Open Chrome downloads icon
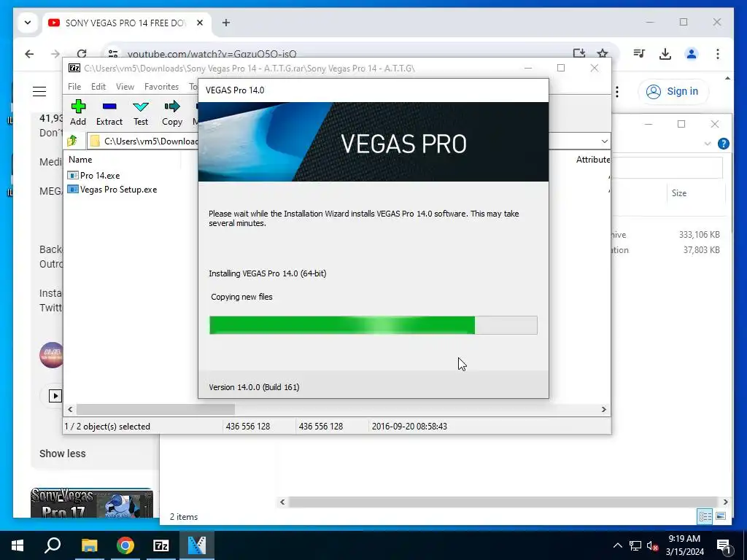Viewport: 747px width, 560px height. [665, 54]
